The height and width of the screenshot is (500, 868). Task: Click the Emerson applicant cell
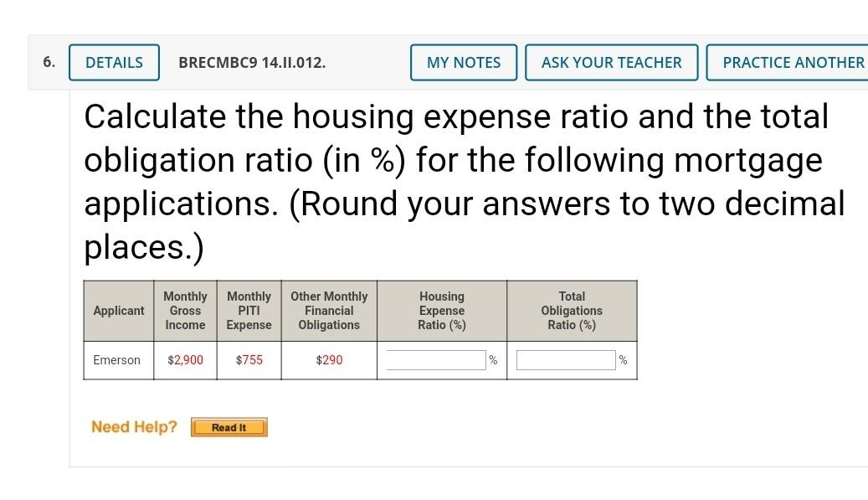coord(117,360)
